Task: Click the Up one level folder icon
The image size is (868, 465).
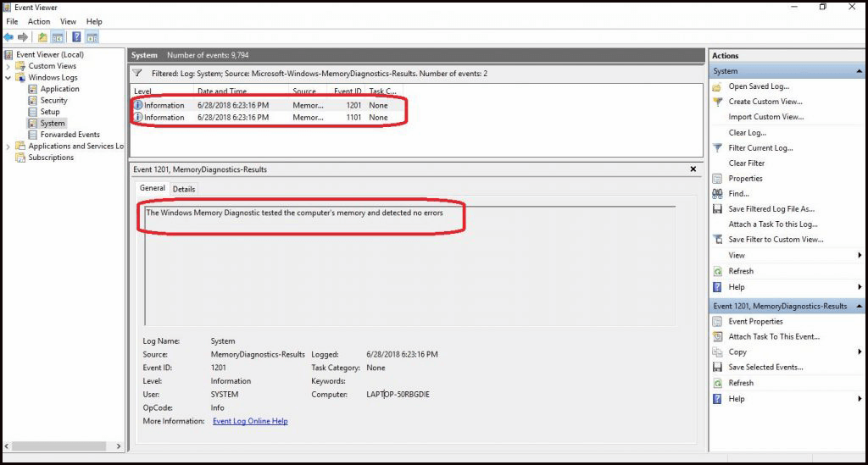Action: (42, 37)
